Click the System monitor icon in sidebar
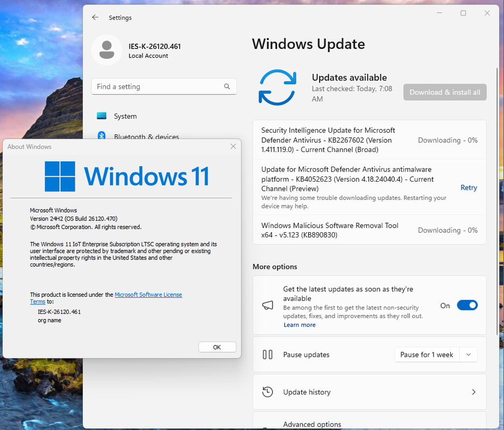Screen dimensions: 504x430 click(x=102, y=116)
